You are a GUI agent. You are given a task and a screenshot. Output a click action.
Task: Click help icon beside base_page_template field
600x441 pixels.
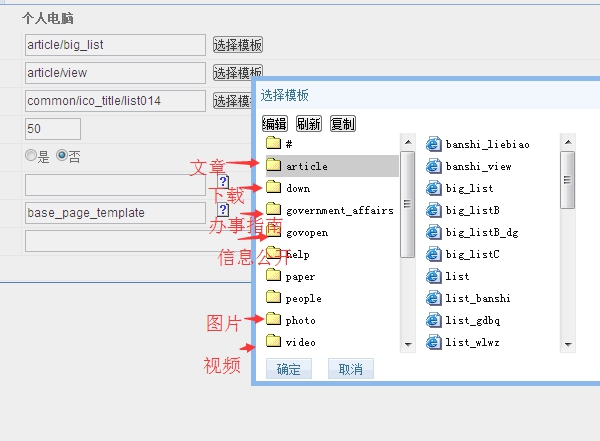pyautogui.click(x=223, y=210)
